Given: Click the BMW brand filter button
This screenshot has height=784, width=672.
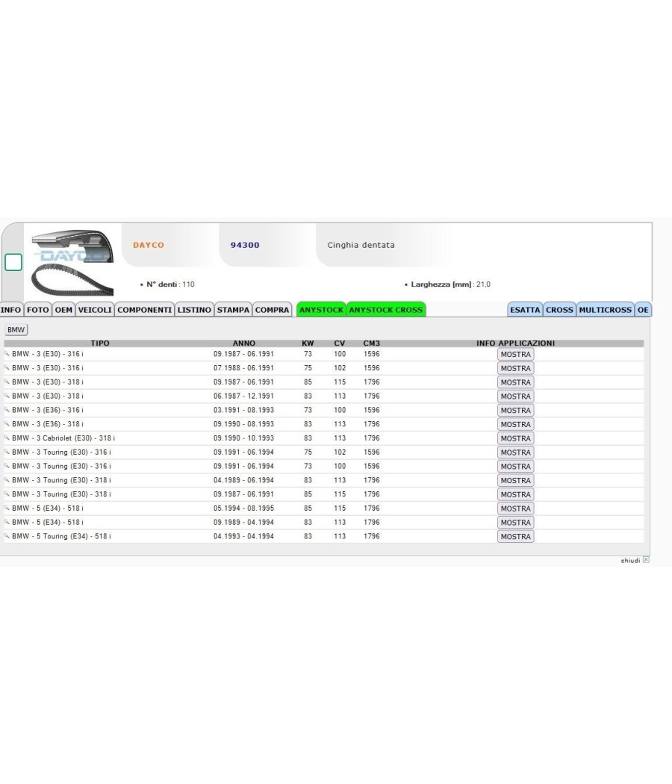Looking at the screenshot, I should [x=16, y=330].
